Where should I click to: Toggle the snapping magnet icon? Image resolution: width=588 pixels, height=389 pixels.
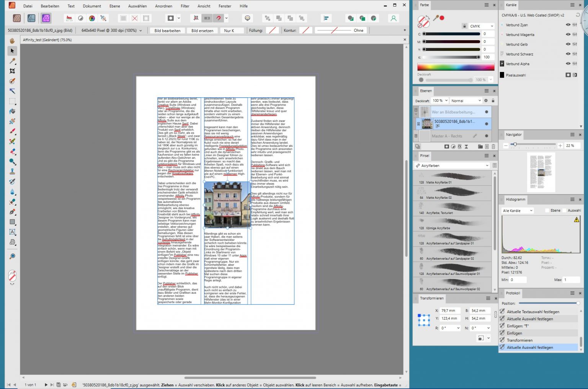pos(219,18)
